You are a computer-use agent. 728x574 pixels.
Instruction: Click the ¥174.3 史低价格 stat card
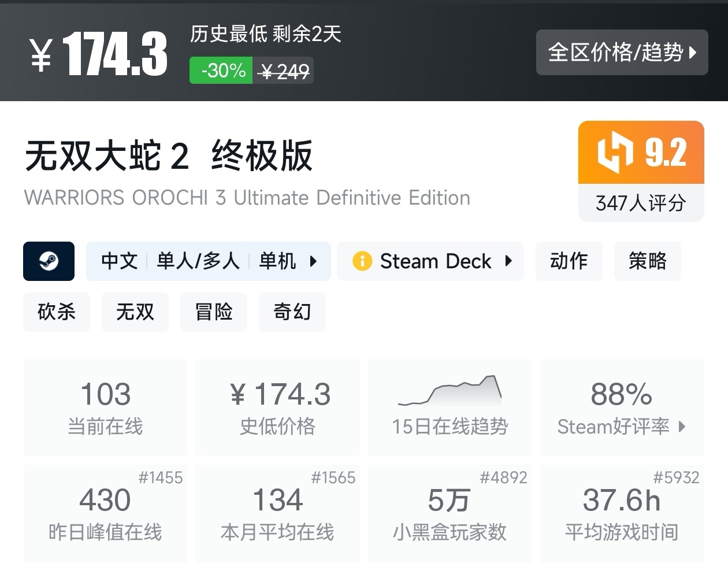pyautogui.click(x=277, y=408)
